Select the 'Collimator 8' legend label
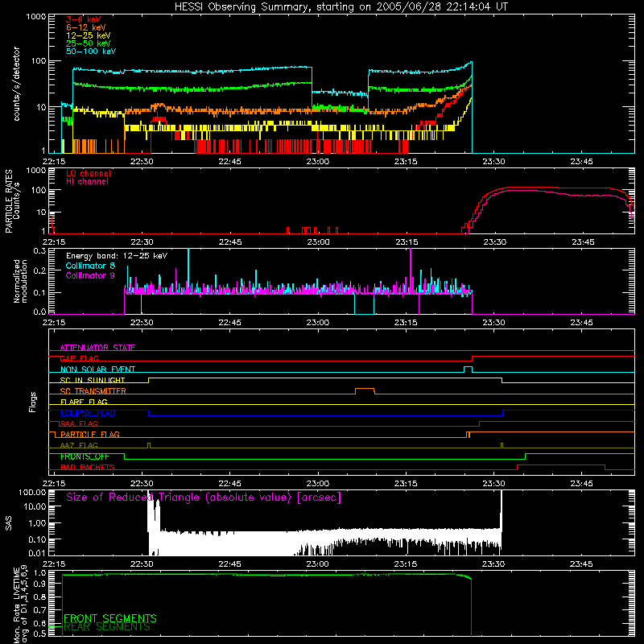 90,266
